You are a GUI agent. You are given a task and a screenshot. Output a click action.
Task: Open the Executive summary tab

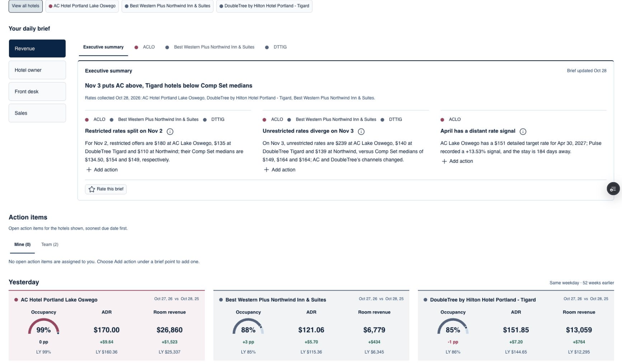(103, 47)
